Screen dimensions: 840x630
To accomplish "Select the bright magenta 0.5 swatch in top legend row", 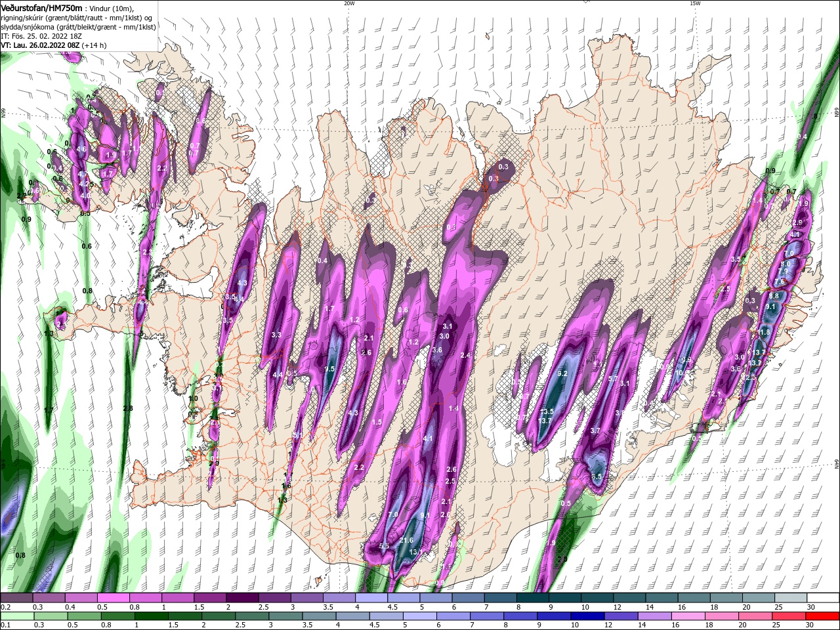I will pos(113,598).
